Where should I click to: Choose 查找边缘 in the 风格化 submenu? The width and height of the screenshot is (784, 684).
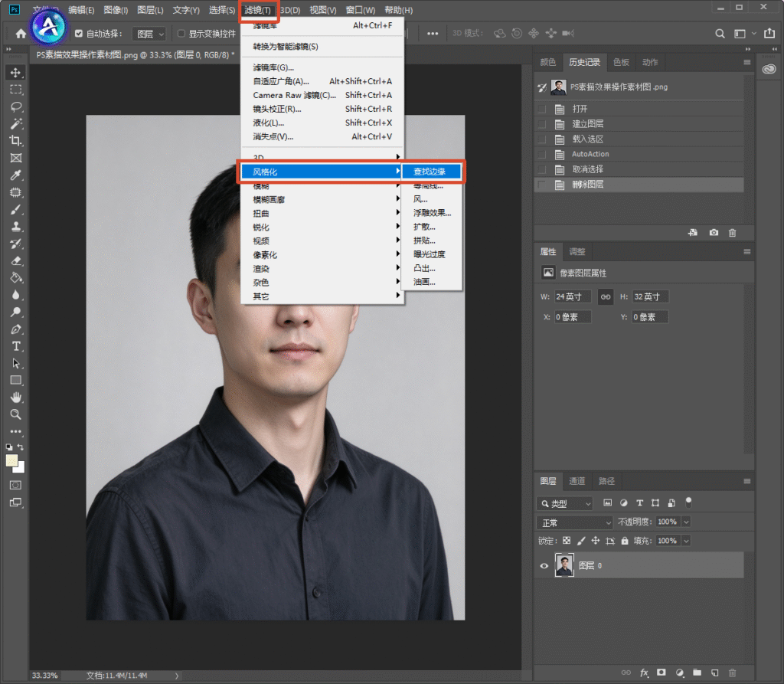click(431, 172)
